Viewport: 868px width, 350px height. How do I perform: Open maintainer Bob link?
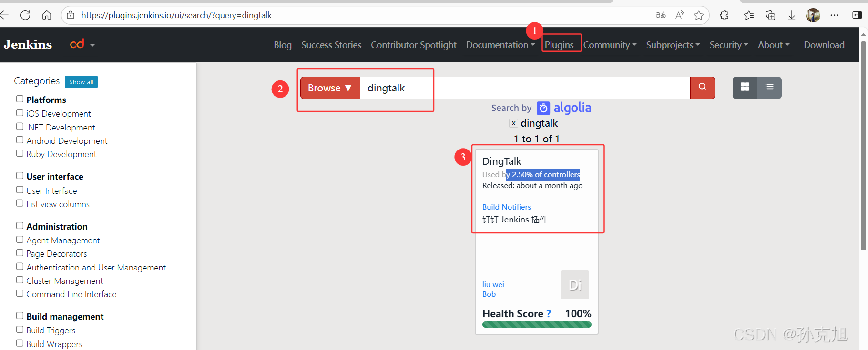[x=489, y=294]
